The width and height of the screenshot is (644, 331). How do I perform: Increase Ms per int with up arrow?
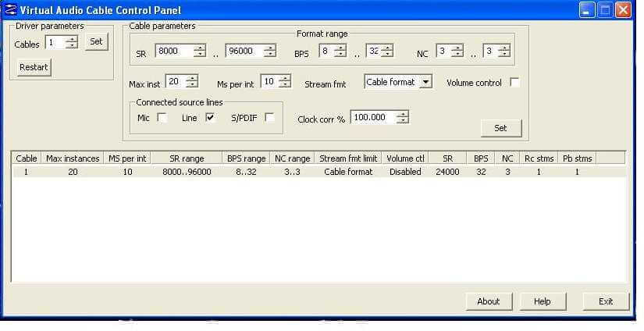click(285, 77)
